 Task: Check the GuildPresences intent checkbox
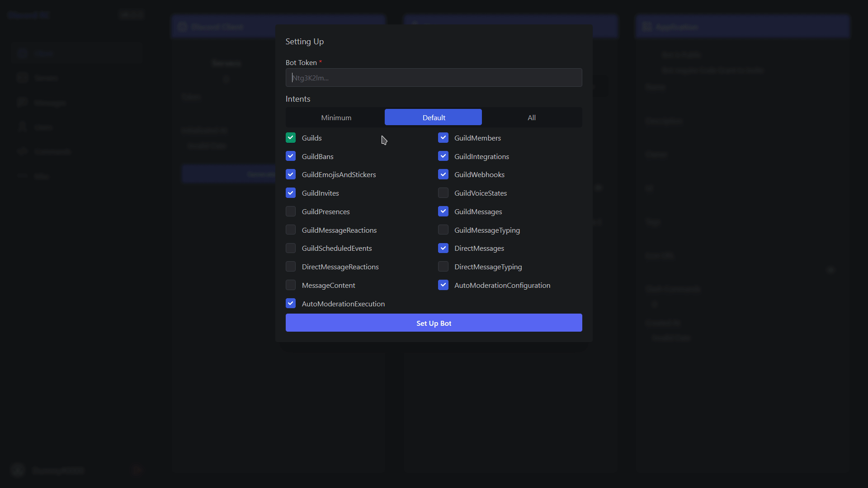291,211
